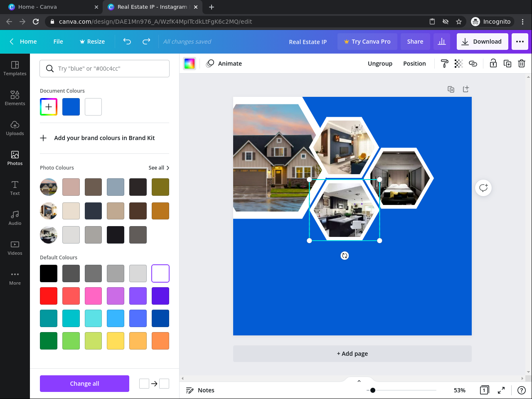Viewport: 532px width, 399px height.
Task: Switch to the Home - Canva browser tab
Action: tap(52, 7)
